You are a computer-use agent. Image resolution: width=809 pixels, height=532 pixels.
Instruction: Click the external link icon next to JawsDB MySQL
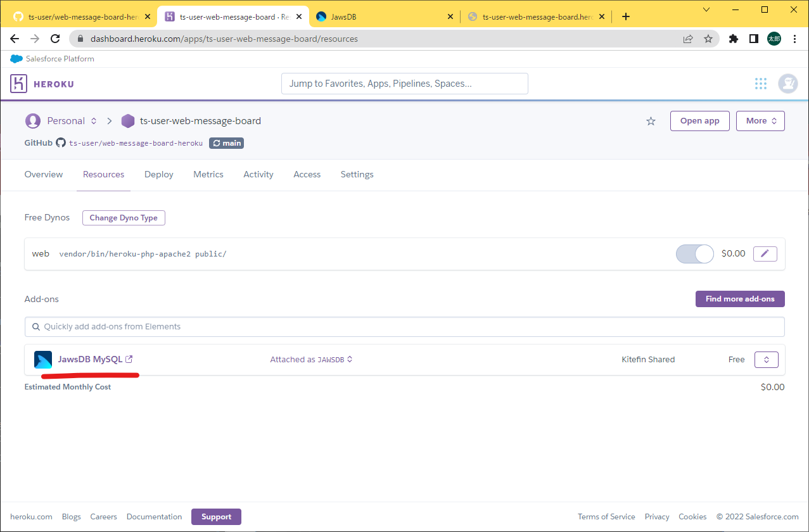pos(129,359)
